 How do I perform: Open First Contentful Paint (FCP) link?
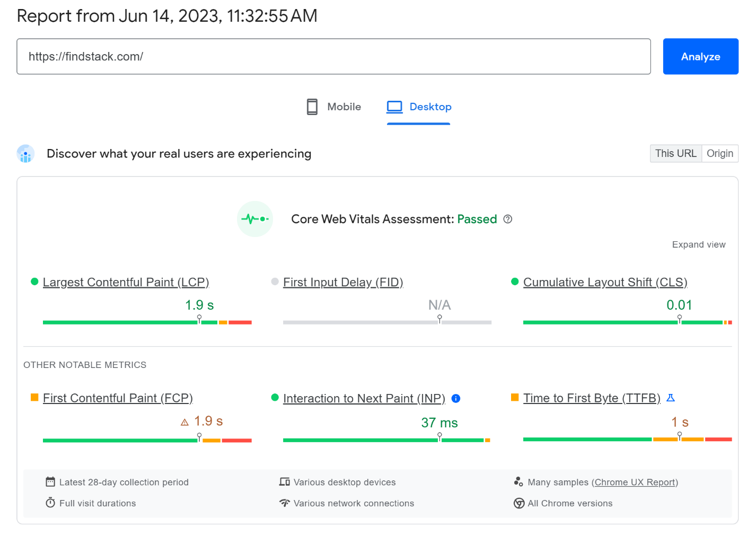pyautogui.click(x=118, y=398)
